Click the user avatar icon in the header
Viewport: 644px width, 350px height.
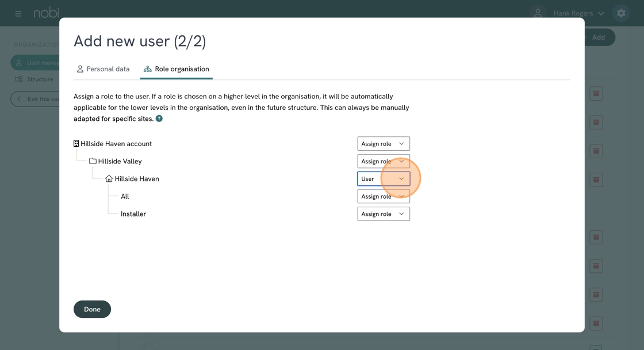point(538,13)
